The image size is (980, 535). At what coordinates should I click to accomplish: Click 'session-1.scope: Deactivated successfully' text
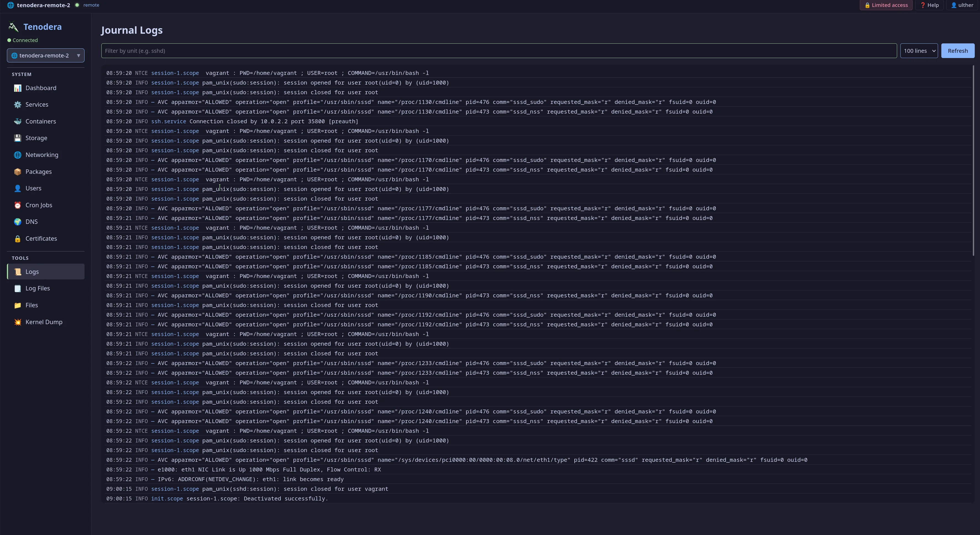click(x=257, y=499)
